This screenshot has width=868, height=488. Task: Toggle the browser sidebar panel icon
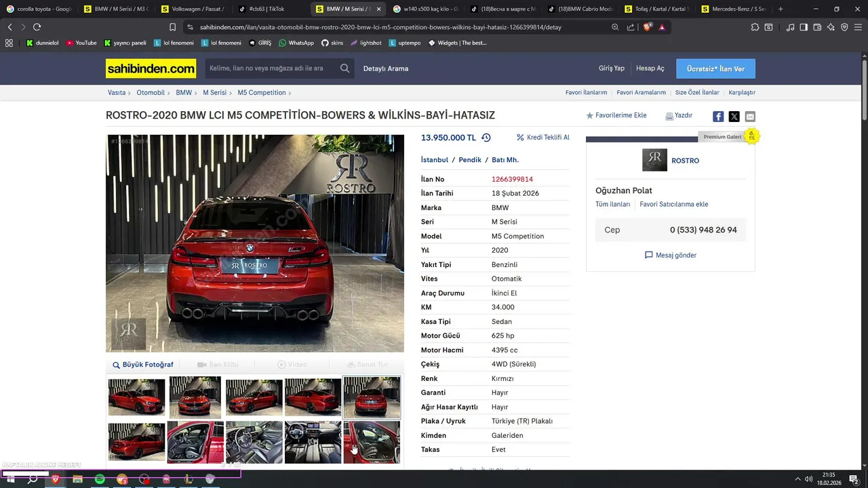tap(804, 27)
